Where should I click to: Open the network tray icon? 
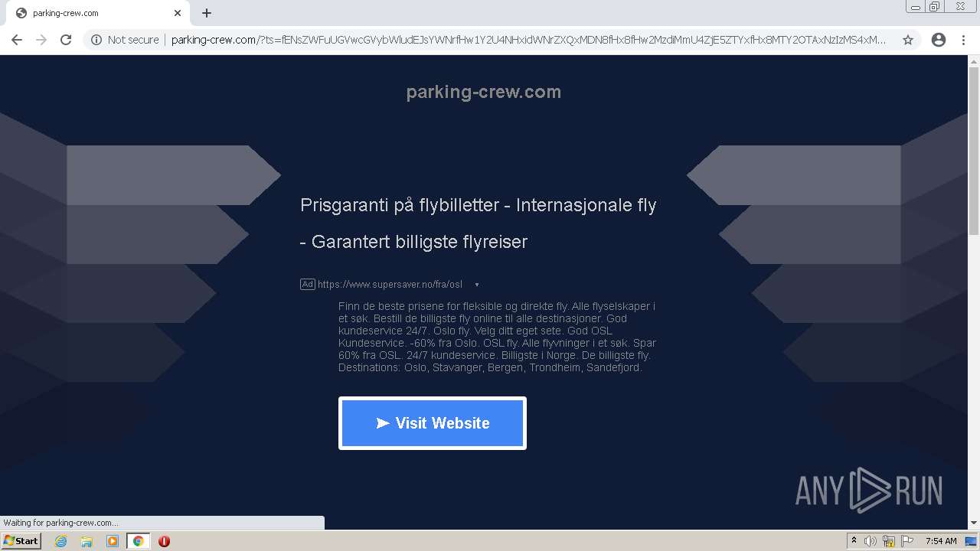[x=889, y=541]
